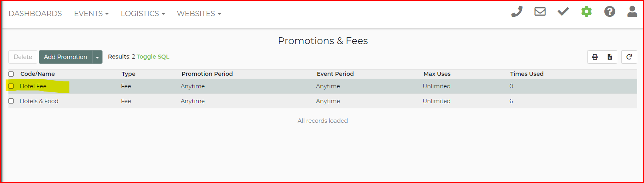Click the Toggle SQL link
The width and height of the screenshot is (644, 183).
[153, 57]
